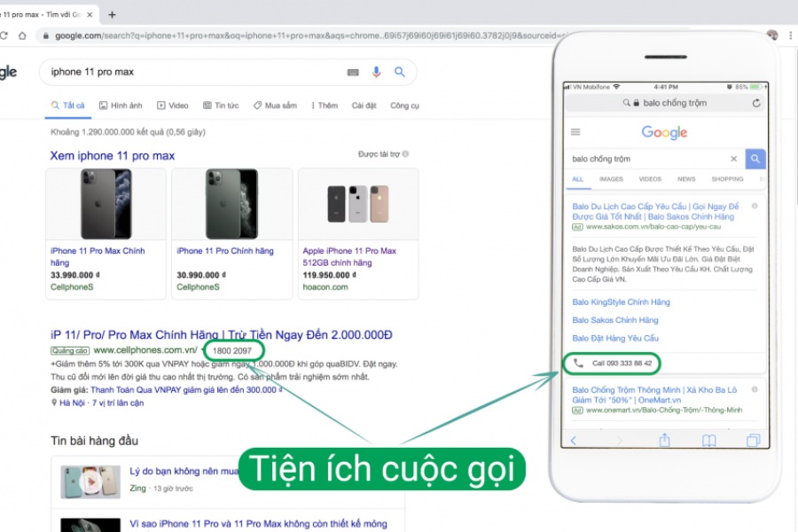Open 'iPhone 11 Pro Chính hãng' product link
798x532 pixels.
coord(225,251)
